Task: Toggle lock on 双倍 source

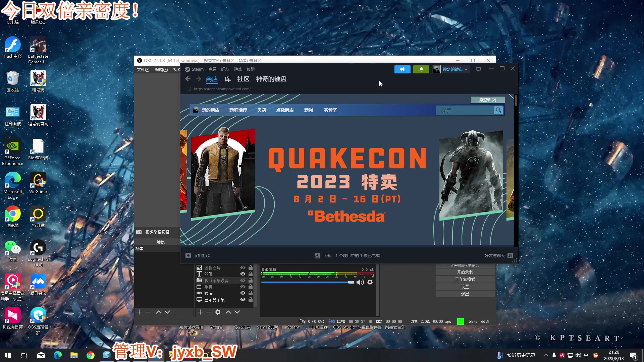Action: click(x=251, y=274)
